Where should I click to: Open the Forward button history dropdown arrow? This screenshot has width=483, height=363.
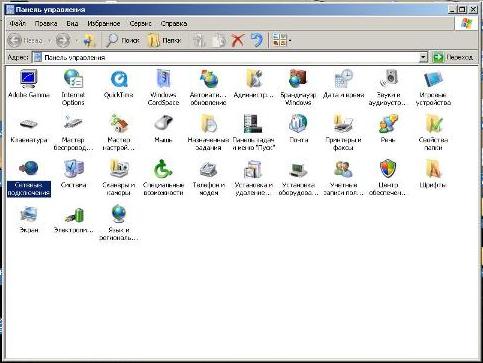pos(76,41)
